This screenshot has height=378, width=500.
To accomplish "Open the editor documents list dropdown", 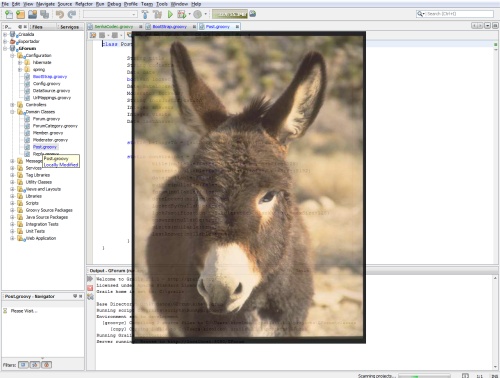I will coord(488,26).
